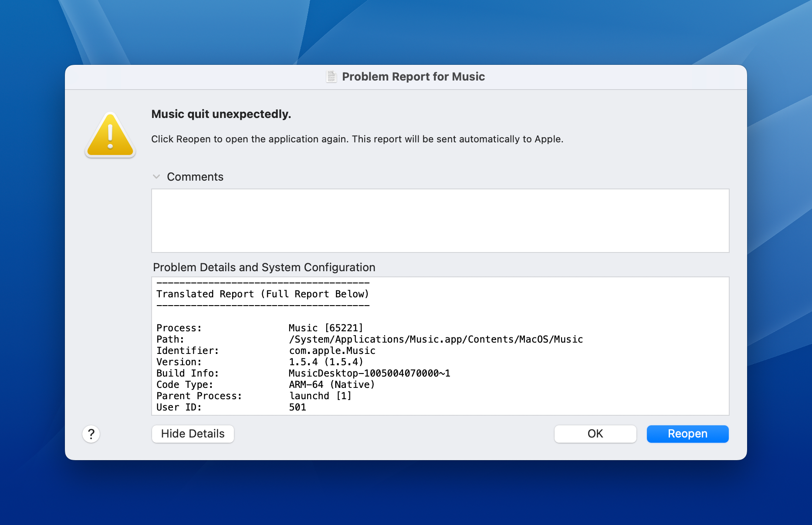812x525 pixels.
Task: Select the 'Music quit unexpectedly.' heading
Action: [x=221, y=114]
